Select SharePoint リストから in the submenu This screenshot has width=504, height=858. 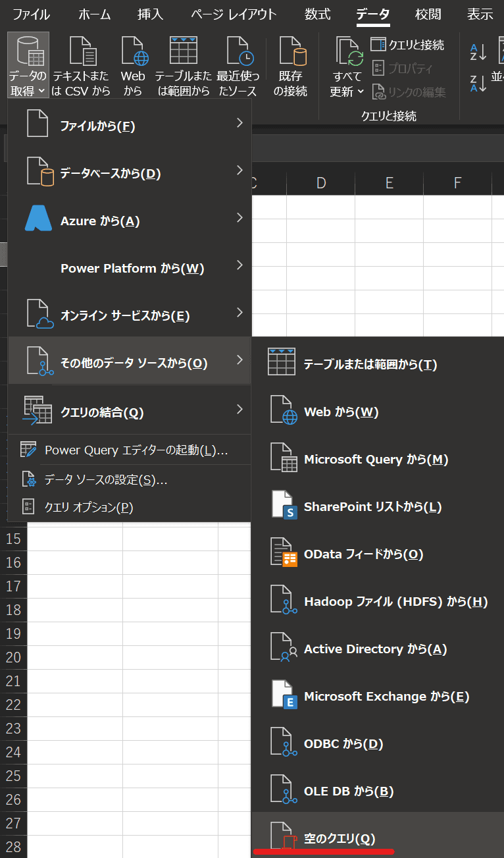372,507
